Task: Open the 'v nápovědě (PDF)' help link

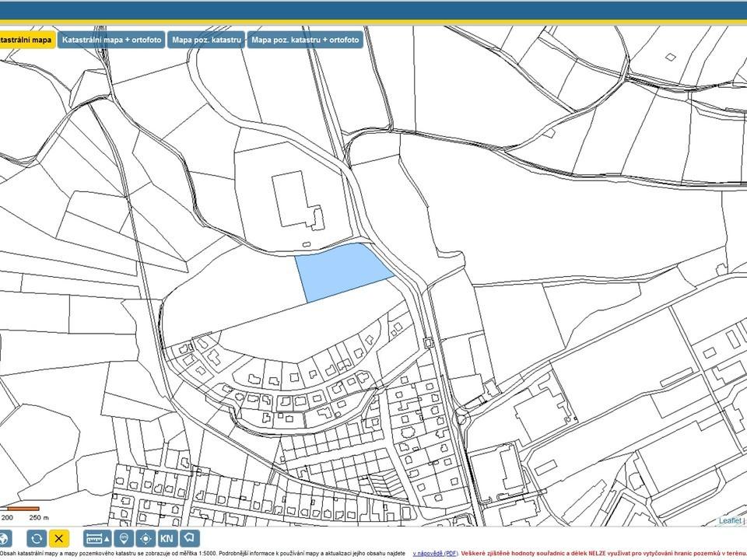Action: [436, 554]
